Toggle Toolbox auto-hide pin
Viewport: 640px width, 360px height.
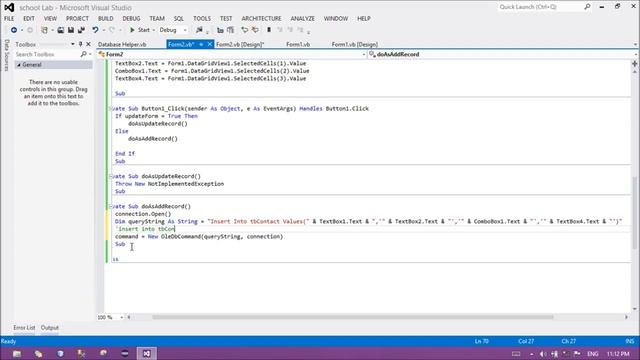click(x=80, y=44)
